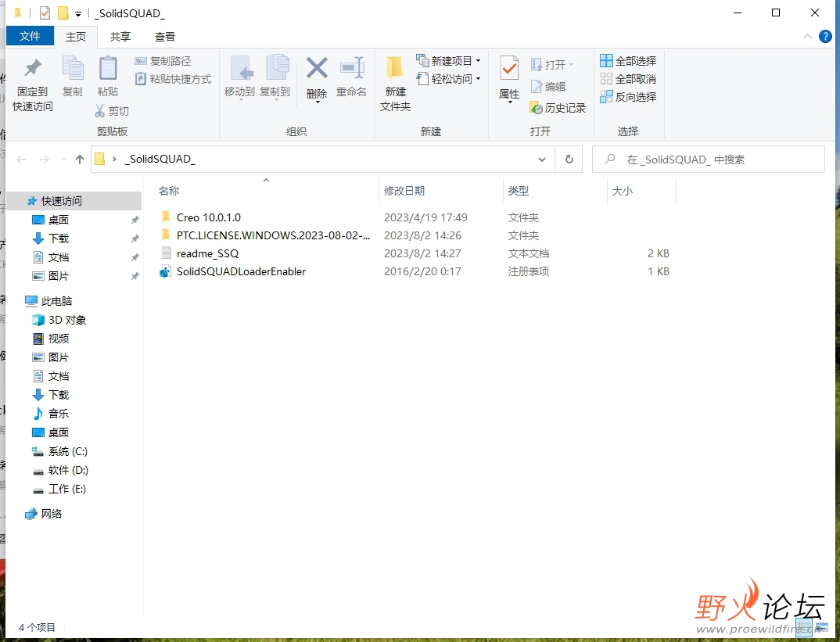Screen dimensions: 840x642
Task: Click the Back navigation arrow
Action: (x=21, y=160)
